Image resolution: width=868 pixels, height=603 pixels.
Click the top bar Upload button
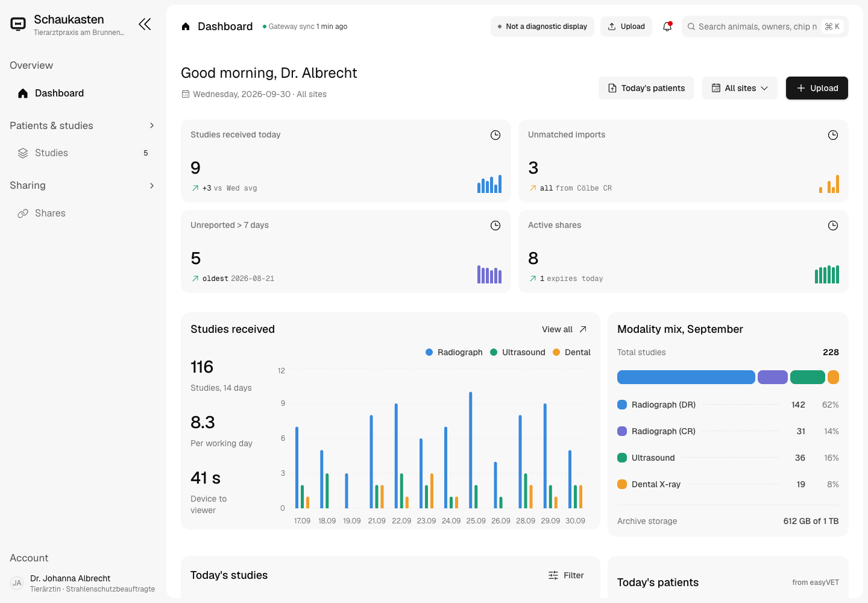(626, 27)
